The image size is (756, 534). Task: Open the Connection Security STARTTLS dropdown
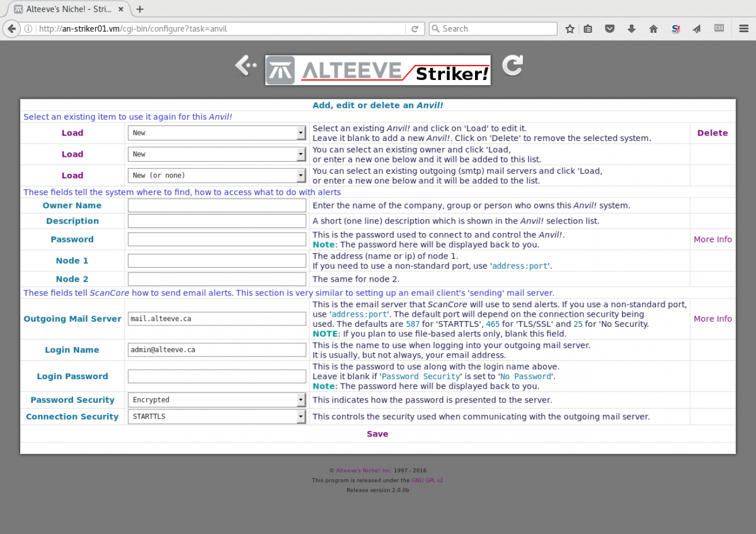(217, 417)
